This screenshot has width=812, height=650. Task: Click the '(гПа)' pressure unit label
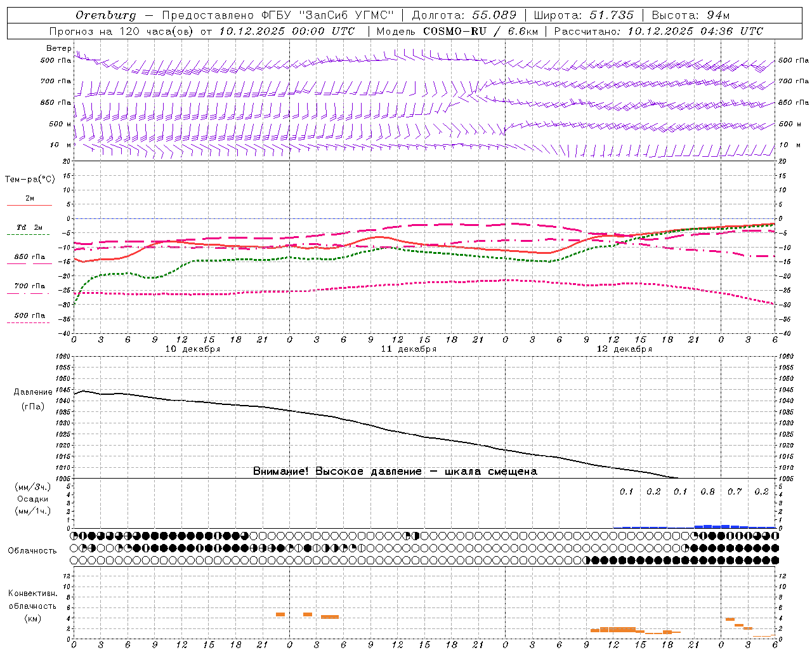[32, 407]
